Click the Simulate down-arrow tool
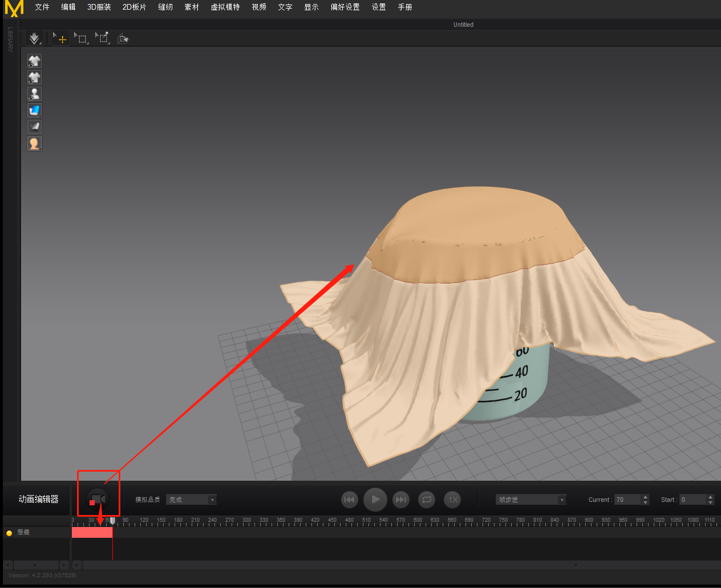Viewport: 721px width, 588px height. [x=34, y=38]
